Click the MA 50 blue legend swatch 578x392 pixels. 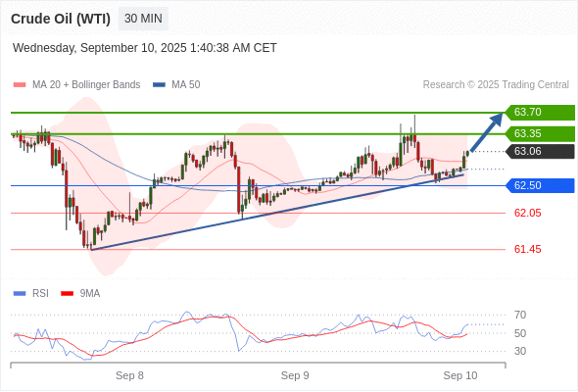(160, 85)
